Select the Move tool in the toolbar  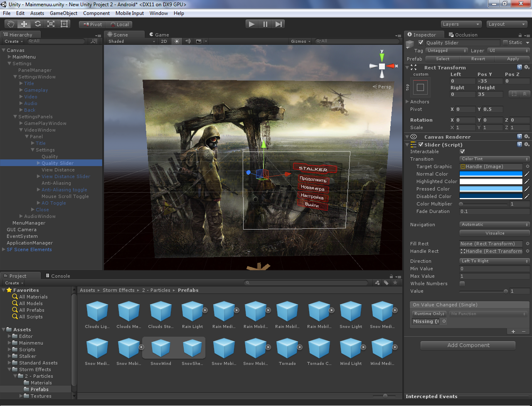[24, 24]
